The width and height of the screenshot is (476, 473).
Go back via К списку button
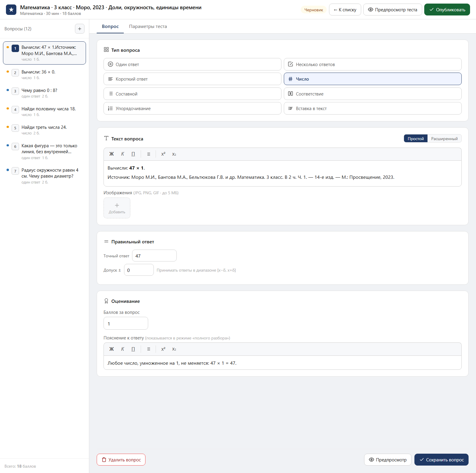coord(345,10)
